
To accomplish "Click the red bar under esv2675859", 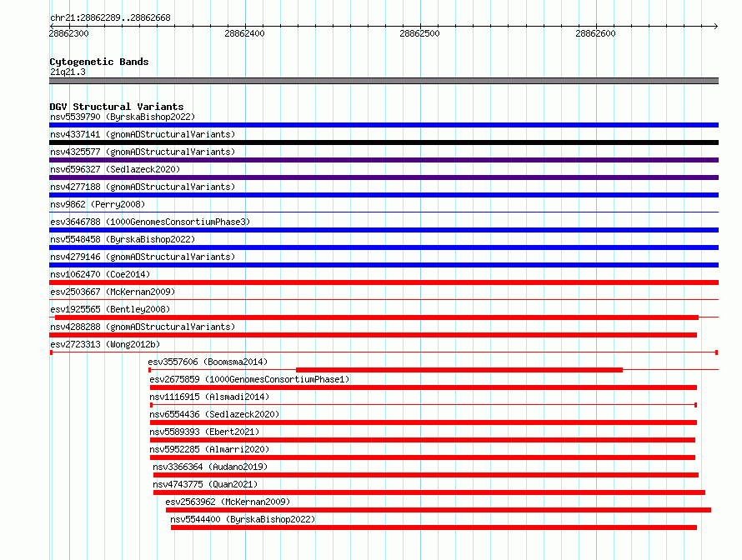I will click(424, 387).
